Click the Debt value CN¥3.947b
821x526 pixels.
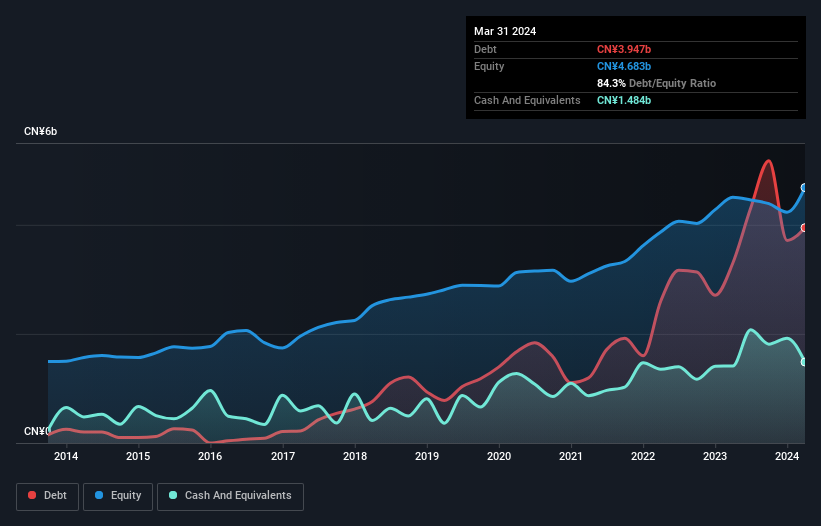pos(624,49)
